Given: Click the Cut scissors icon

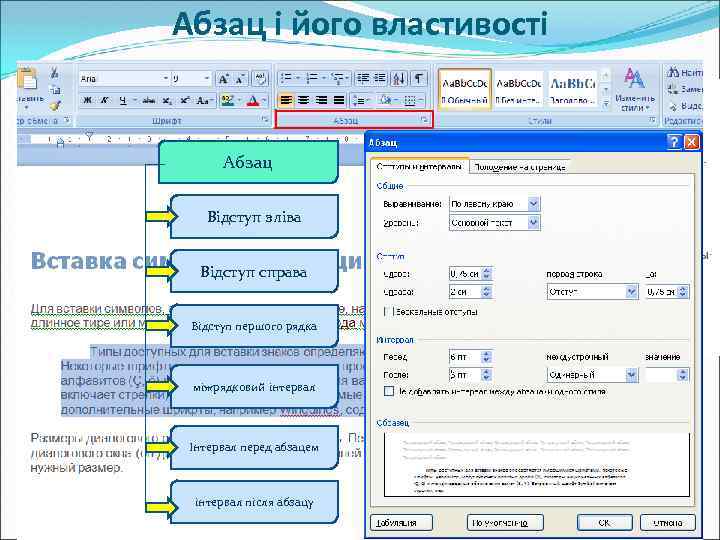Looking at the screenshot, I should [54, 73].
